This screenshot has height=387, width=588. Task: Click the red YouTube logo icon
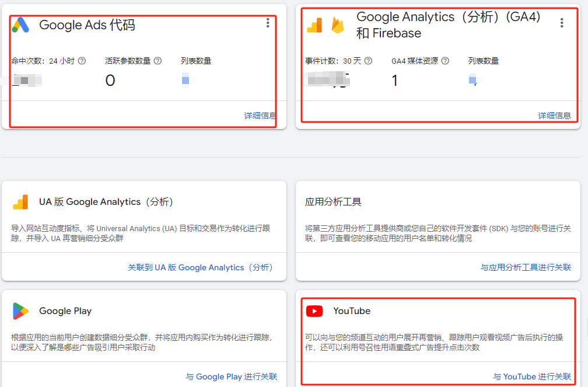pos(314,311)
